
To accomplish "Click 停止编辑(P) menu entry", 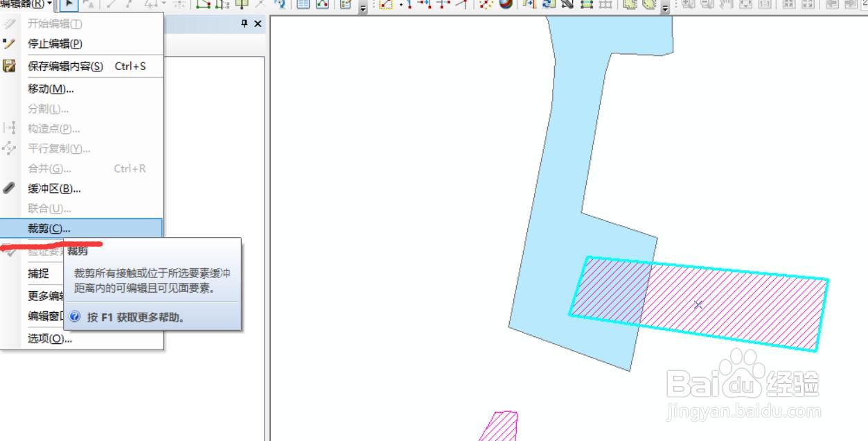I will tap(82, 44).
